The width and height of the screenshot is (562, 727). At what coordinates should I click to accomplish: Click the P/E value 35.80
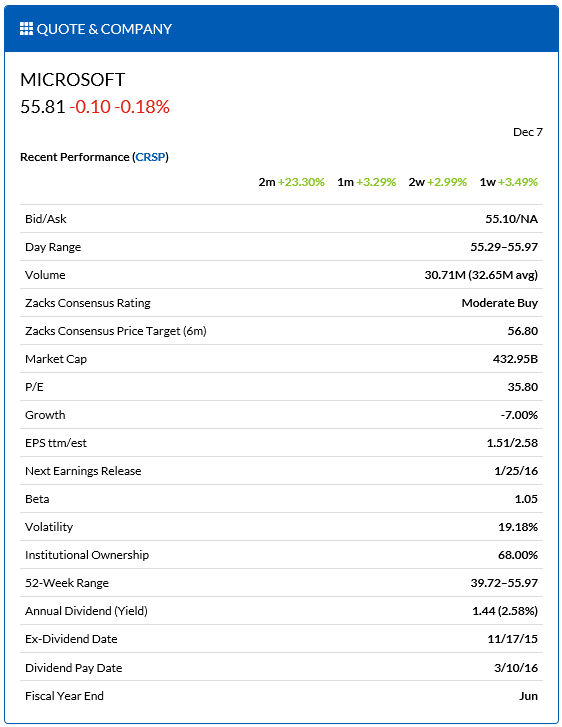523,387
